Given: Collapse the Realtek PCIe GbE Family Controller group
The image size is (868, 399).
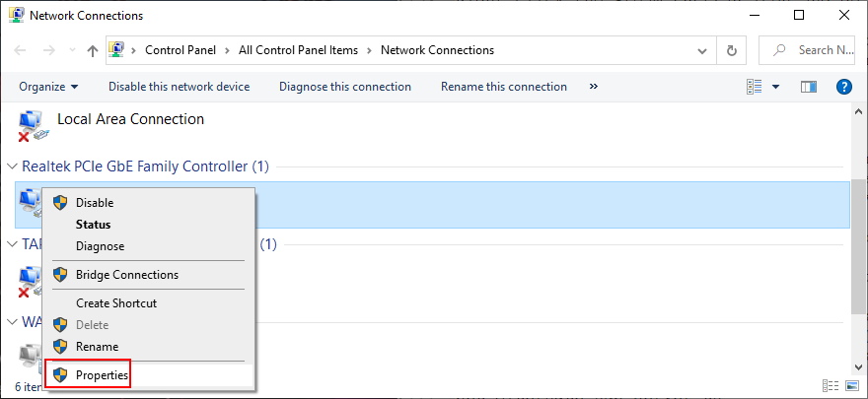Looking at the screenshot, I should 13,166.
